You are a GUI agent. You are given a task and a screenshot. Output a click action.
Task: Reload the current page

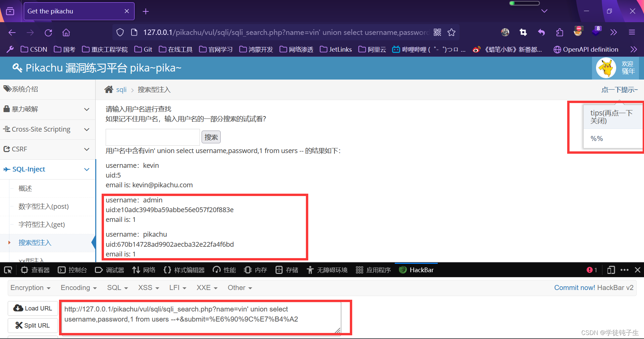[x=48, y=33]
